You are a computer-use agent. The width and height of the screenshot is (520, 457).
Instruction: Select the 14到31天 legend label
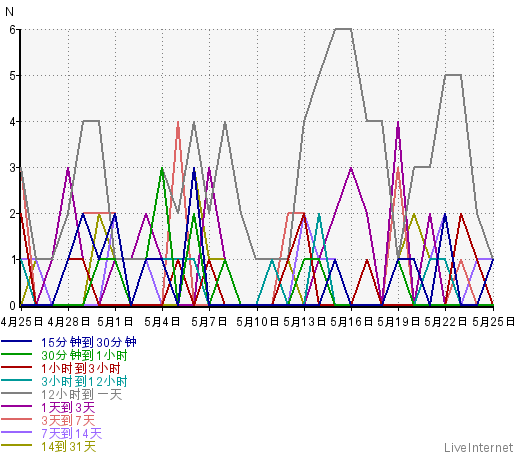pos(68,446)
